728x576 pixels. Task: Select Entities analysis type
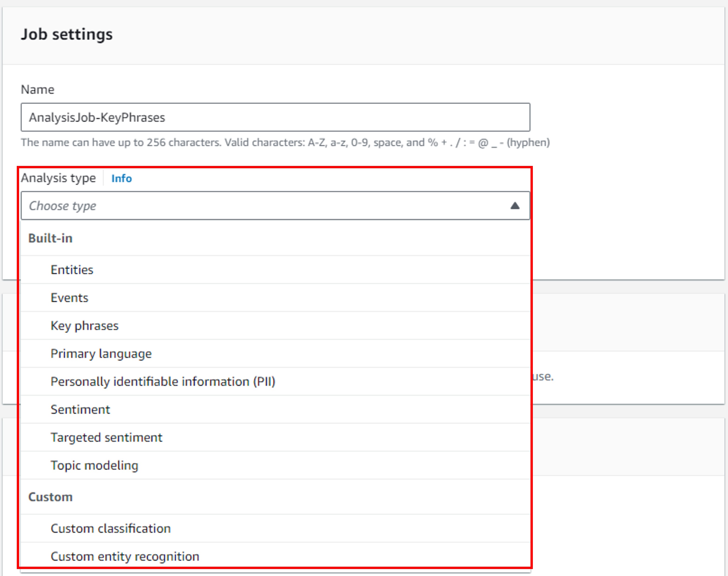click(x=72, y=270)
